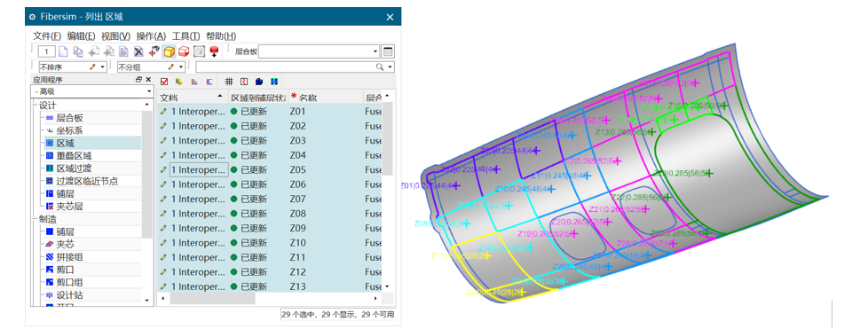Screen dimensions: 868x329
Task: Toggle the red checkmark checkbox icon
Action: tap(164, 82)
